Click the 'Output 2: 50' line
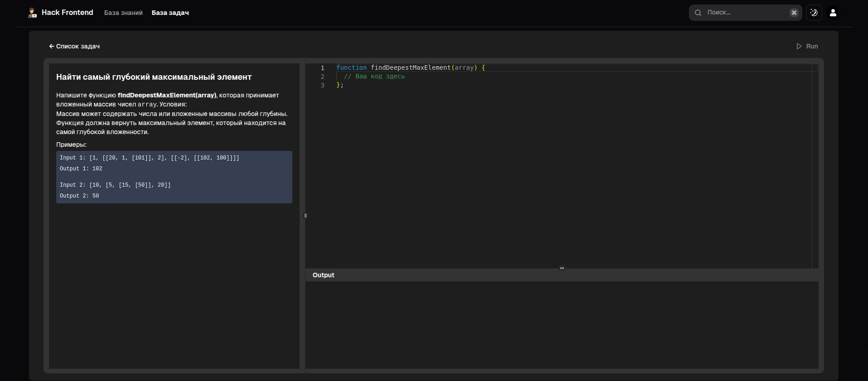 coord(79,196)
